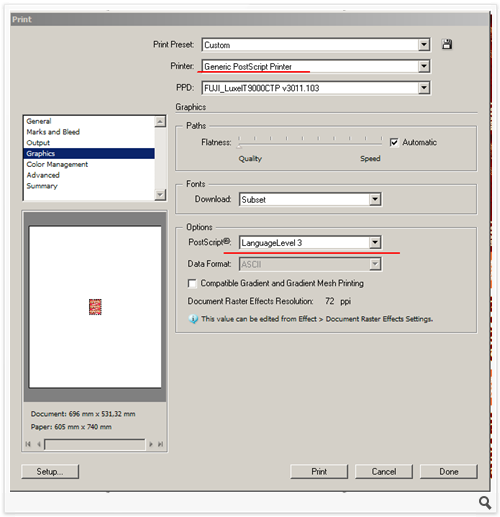Click the category list scroll down arrow
Screen dimensions: 500x517
[x=160, y=194]
